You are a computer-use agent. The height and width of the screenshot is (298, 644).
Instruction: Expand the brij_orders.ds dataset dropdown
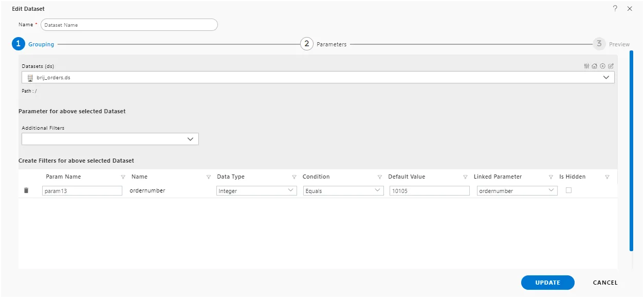[318, 77]
